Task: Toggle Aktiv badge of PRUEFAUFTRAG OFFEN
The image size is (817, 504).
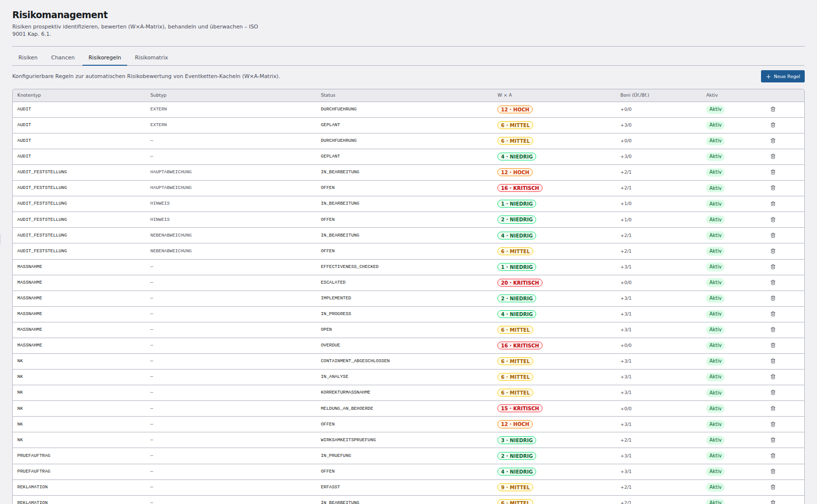Action: pyautogui.click(x=715, y=472)
